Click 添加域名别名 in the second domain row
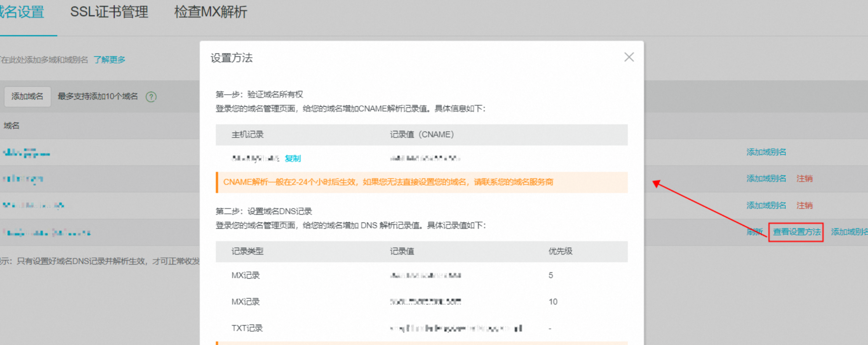868x345 pixels. pos(766,179)
